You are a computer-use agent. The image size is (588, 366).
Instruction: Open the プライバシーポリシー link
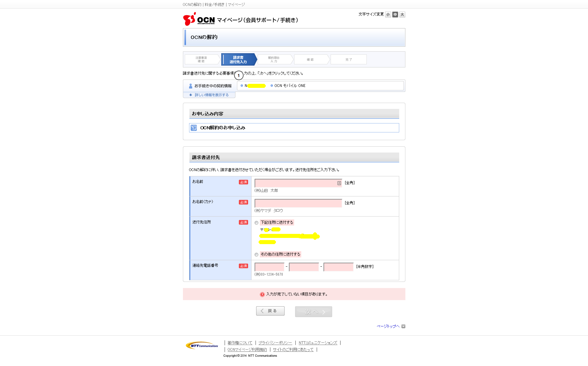tap(275, 343)
